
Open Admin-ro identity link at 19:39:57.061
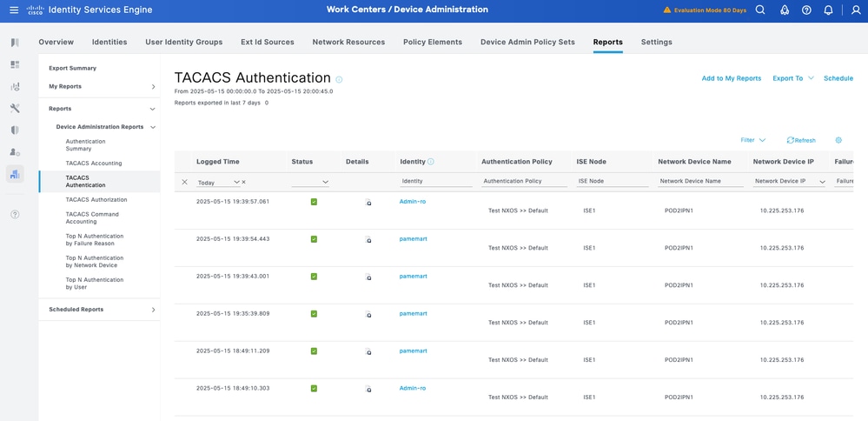[413, 202]
